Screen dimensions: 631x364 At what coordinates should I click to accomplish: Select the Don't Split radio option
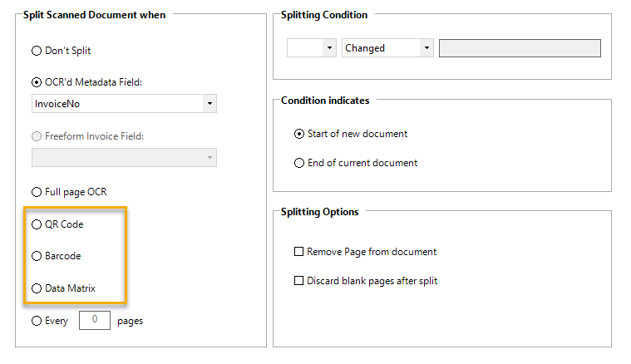36,51
